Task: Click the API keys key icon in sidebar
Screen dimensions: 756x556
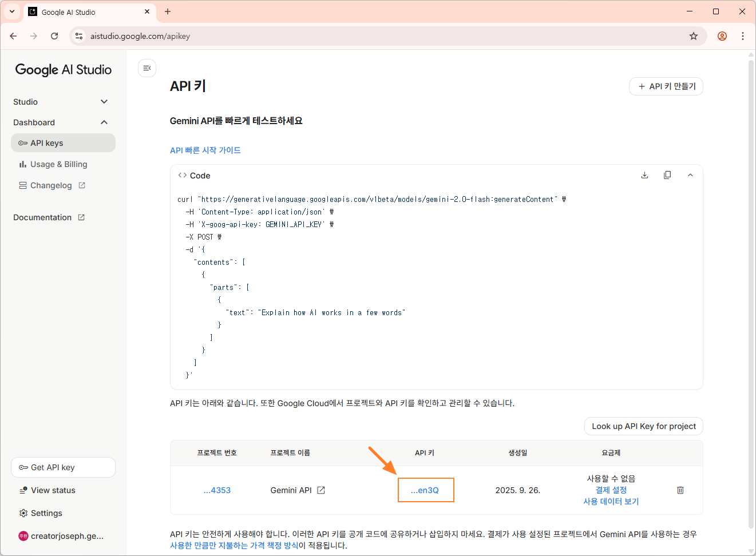Action: click(x=23, y=143)
